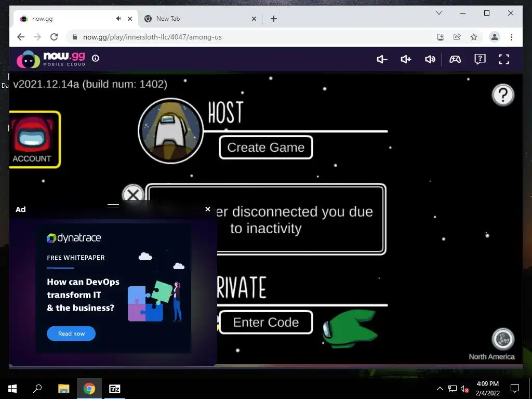Click Read now in the ad

71,334
